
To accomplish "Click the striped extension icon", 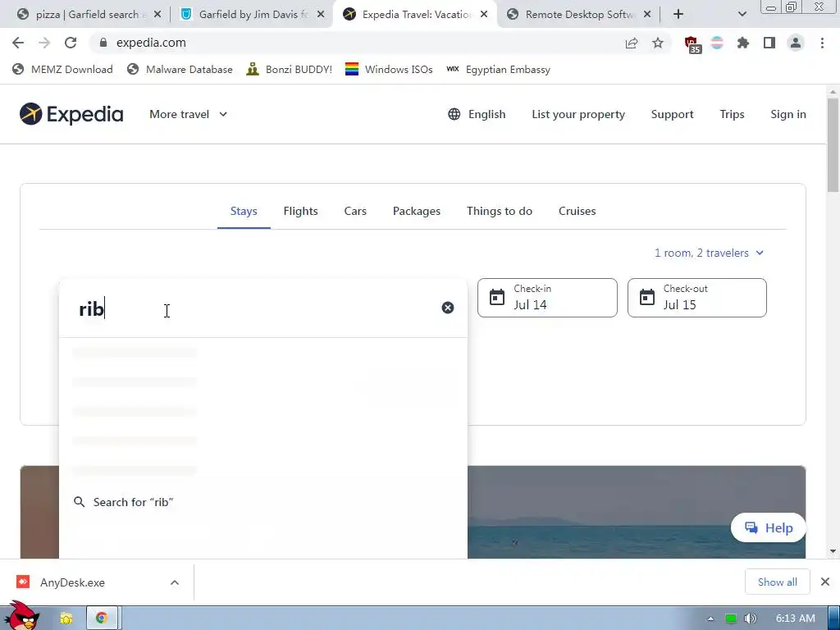I will point(717,43).
